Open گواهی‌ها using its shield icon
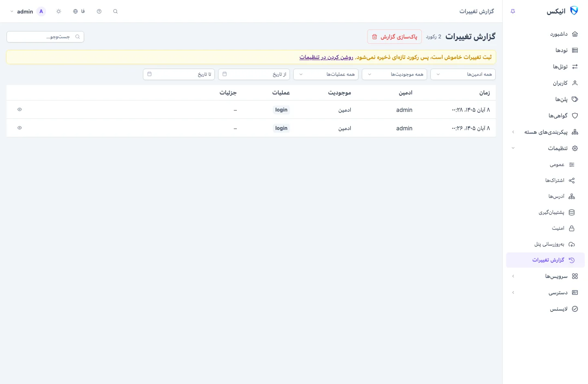Screen dimensions: 588x384 coord(575,116)
